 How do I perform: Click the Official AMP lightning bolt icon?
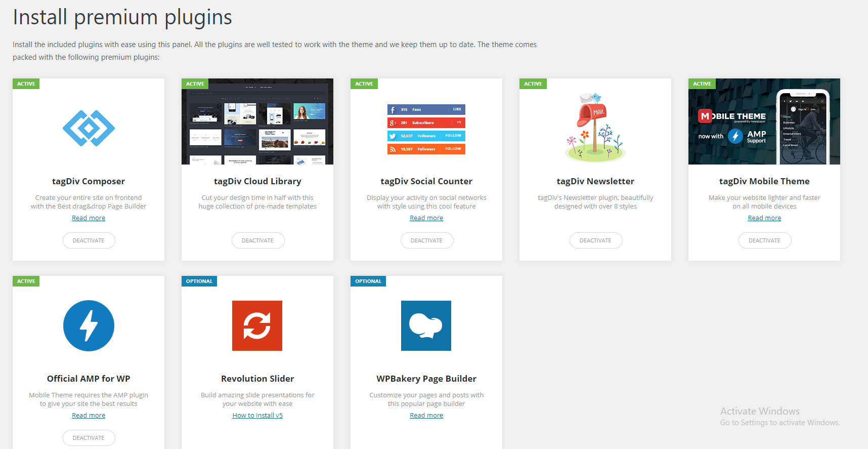[x=89, y=325]
